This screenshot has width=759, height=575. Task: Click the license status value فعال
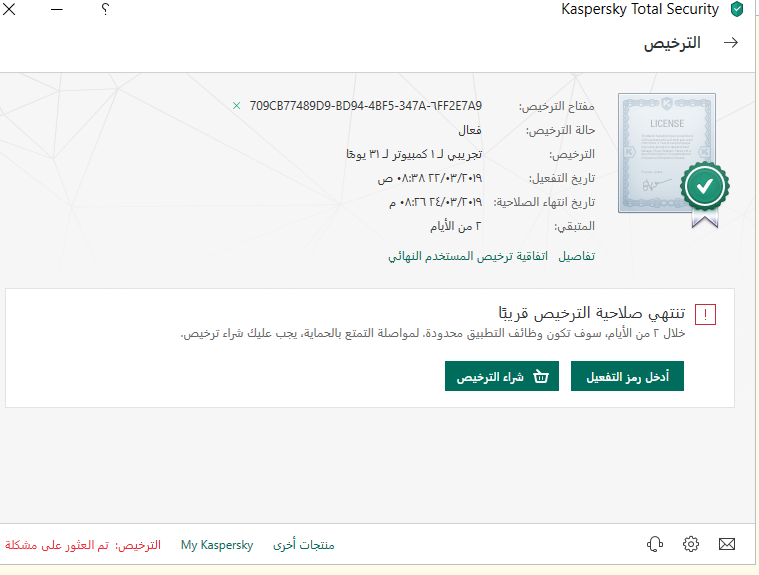pyautogui.click(x=470, y=130)
